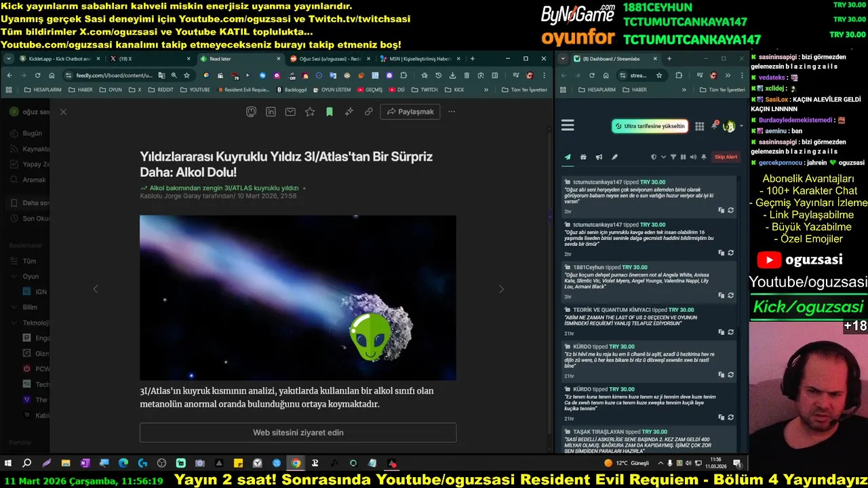This screenshot has width=868, height=488.
Task: Share article to Mastodon
Action: [x=251, y=112]
